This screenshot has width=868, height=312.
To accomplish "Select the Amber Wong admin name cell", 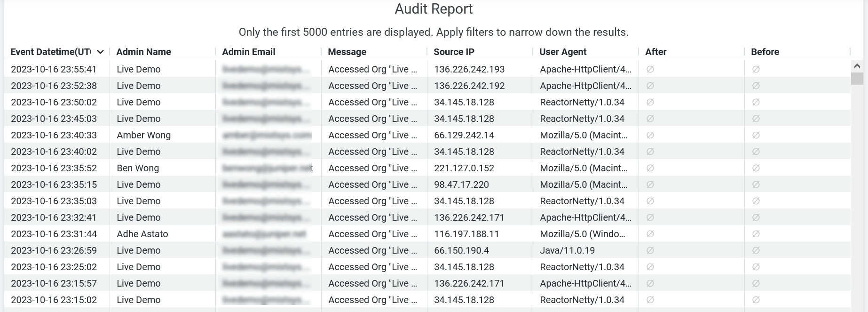I will (x=143, y=135).
